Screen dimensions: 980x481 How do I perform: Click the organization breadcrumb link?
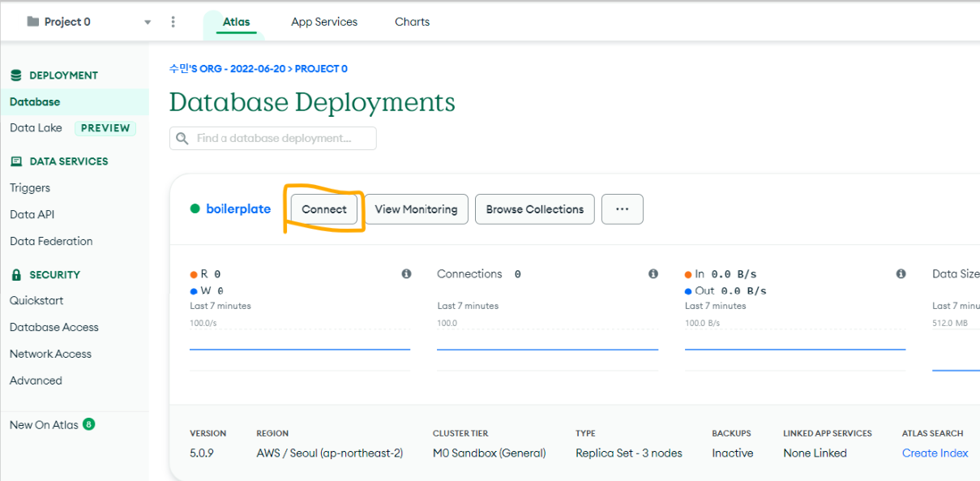(x=227, y=69)
